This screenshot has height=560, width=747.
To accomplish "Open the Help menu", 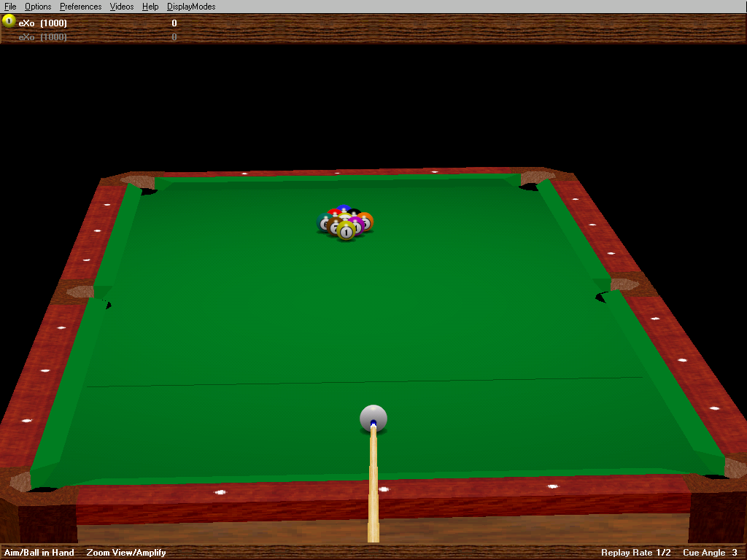I will pyautogui.click(x=150, y=6).
